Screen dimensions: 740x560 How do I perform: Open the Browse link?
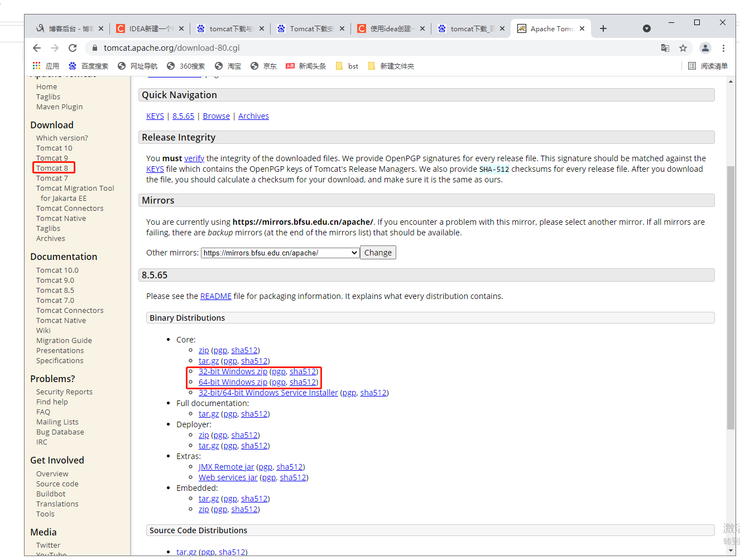coord(217,116)
